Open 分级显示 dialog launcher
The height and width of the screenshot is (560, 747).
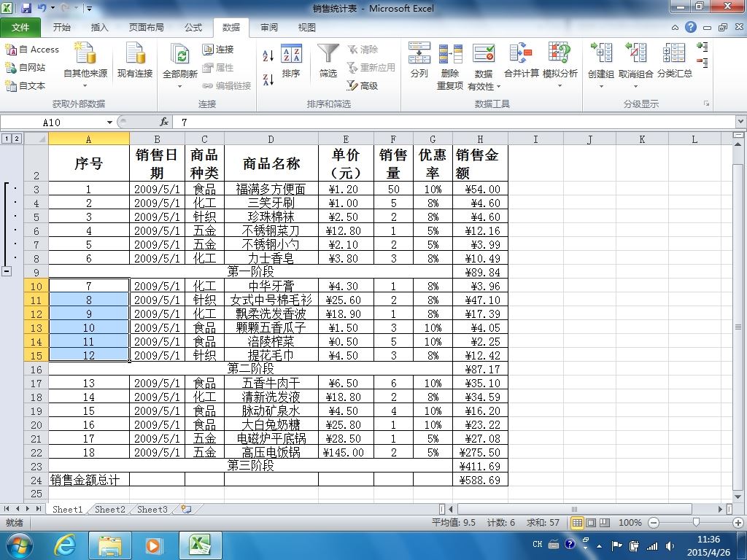point(706,104)
